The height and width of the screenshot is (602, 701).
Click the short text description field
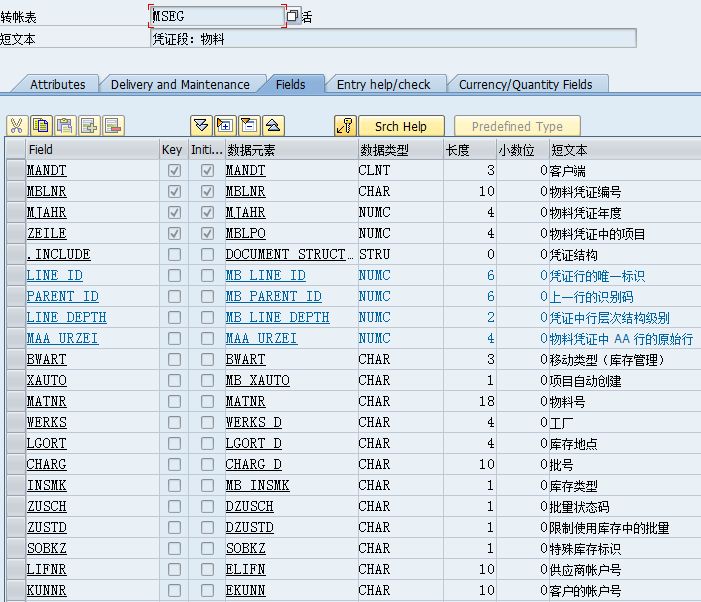pyautogui.click(x=393, y=38)
